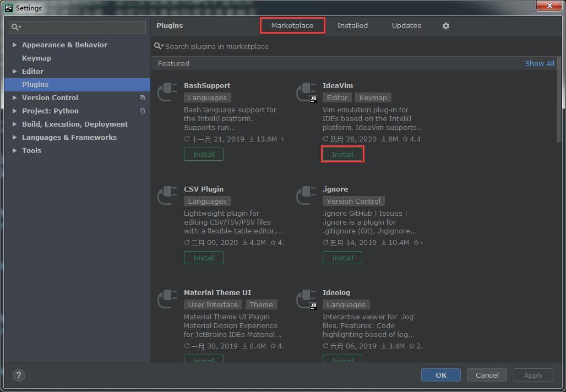The width and height of the screenshot is (566, 392).
Task: Expand Appearance & Behavior section
Action: 14,45
